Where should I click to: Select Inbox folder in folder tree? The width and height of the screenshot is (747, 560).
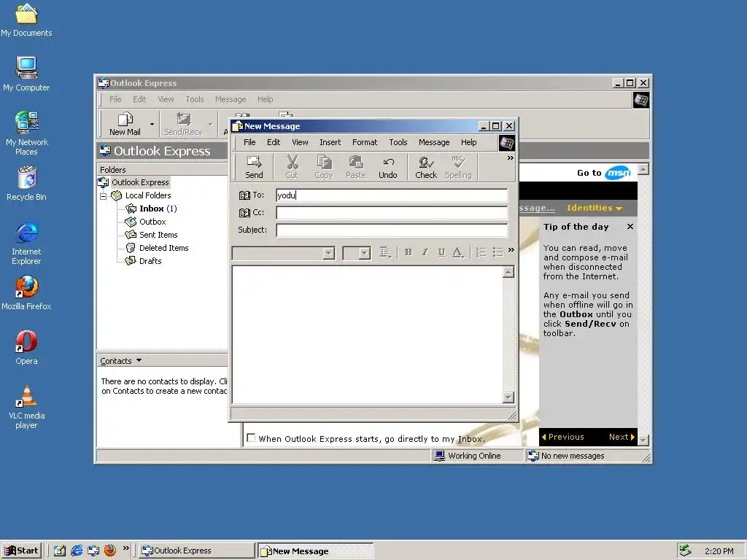click(151, 209)
